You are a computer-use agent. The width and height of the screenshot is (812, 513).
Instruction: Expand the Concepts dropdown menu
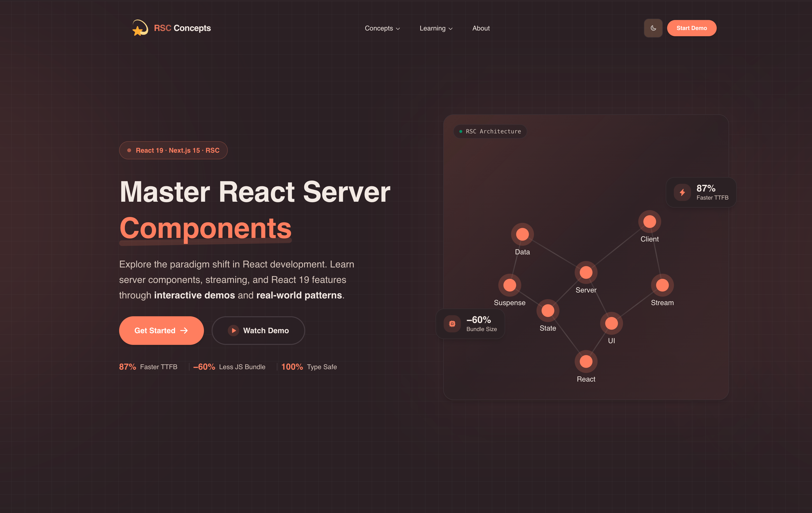point(382,28)
